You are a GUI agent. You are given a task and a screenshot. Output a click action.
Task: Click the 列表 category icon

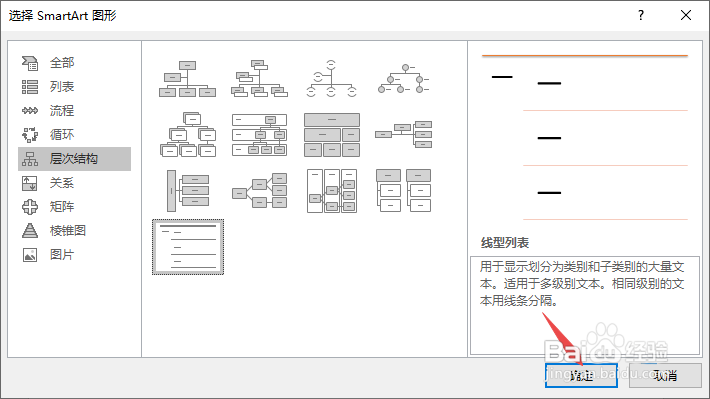(x=30, y=87)
